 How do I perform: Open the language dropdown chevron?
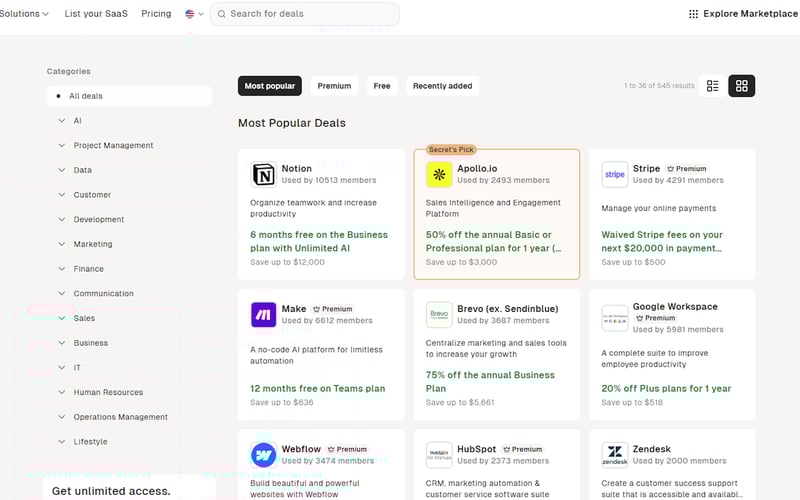click(201, 14)
